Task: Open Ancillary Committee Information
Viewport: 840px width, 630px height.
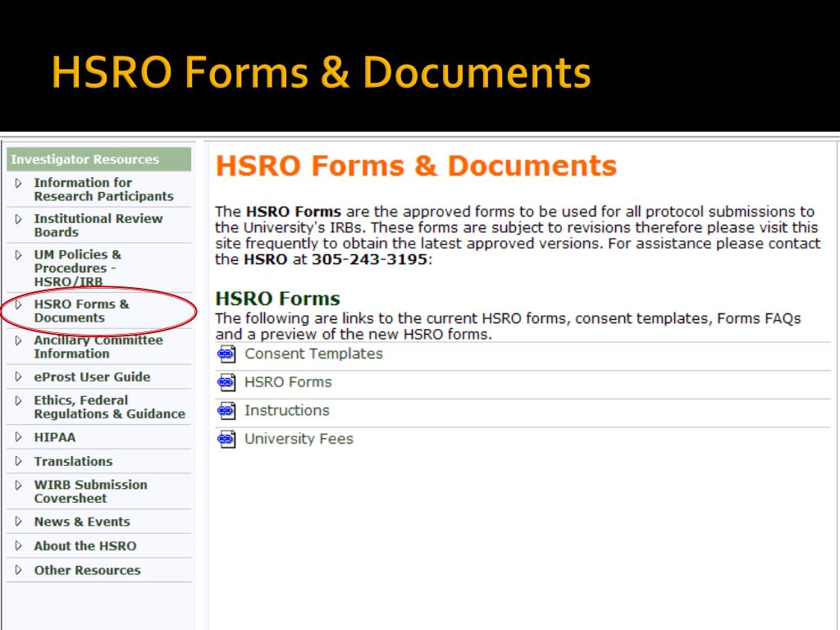Action: coord(98,347)
